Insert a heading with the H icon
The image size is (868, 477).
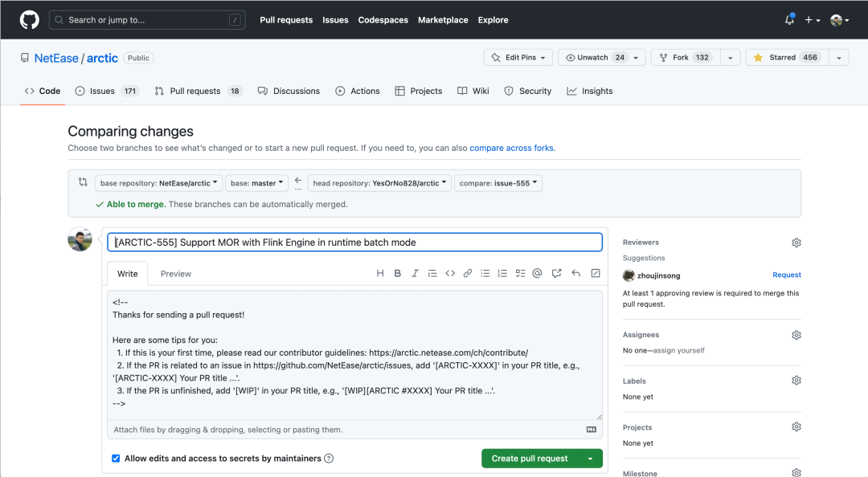(380, 274)
